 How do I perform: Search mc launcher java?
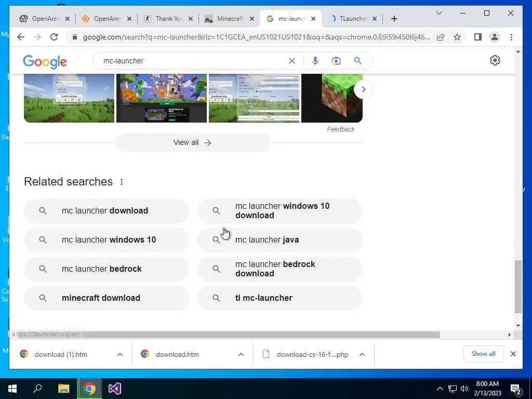(280, 240)
